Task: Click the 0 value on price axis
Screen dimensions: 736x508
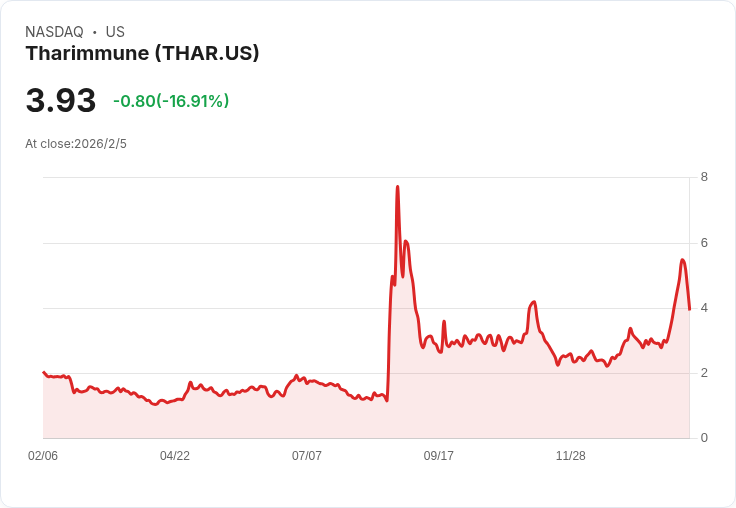Action: [704, 438]
